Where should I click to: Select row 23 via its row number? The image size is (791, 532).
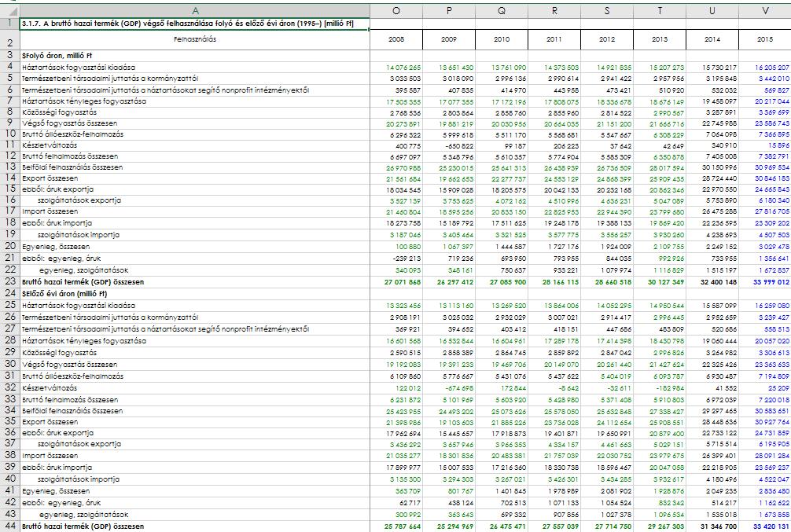9,282
